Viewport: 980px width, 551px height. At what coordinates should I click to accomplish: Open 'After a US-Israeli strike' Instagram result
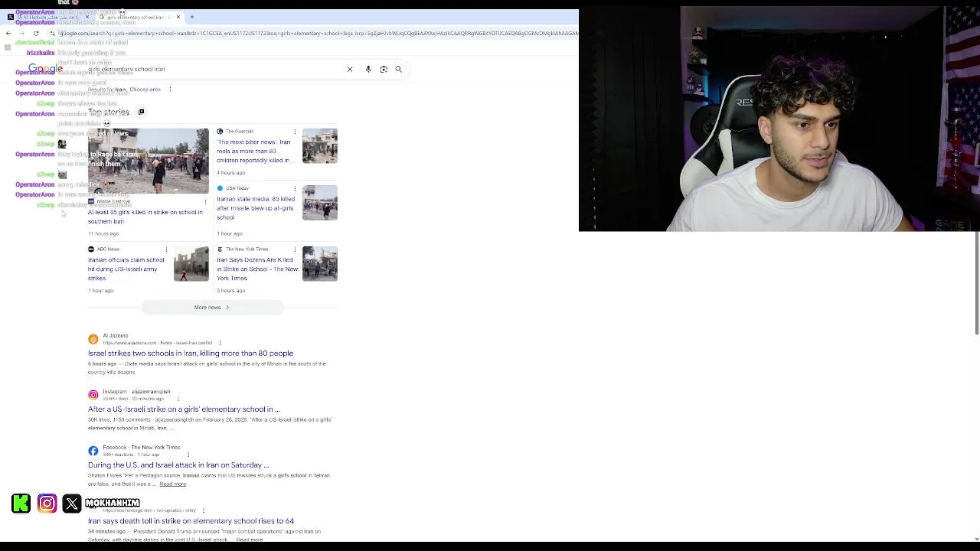185,409
